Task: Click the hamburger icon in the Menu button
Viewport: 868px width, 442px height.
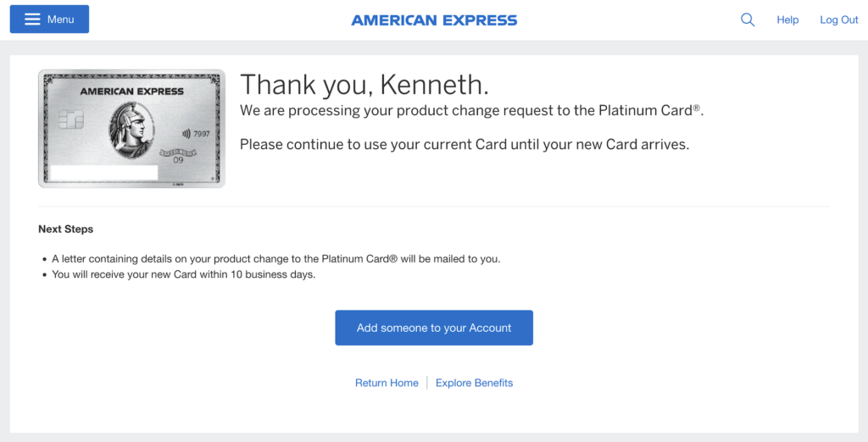Action: click(x=33, y=19)
